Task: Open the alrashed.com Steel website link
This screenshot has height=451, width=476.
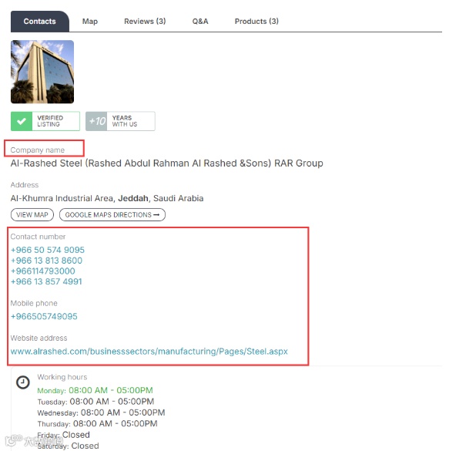Action: coord(149,352)
